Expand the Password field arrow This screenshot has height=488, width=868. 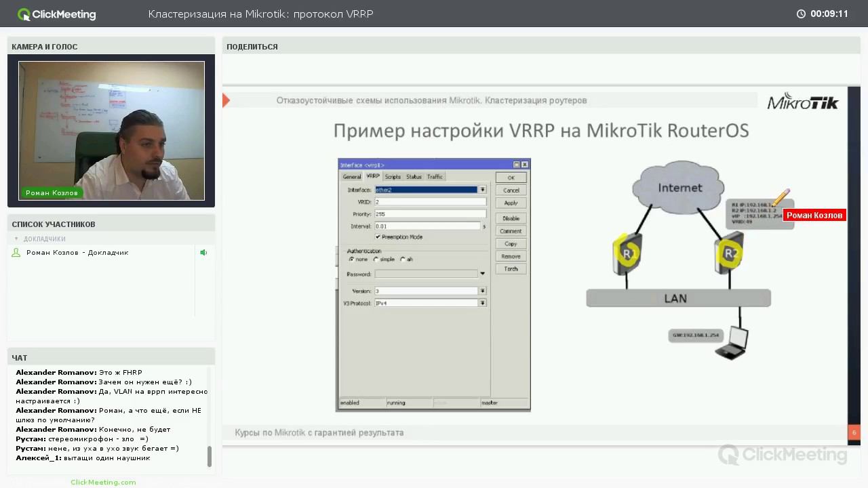(482, 274)
